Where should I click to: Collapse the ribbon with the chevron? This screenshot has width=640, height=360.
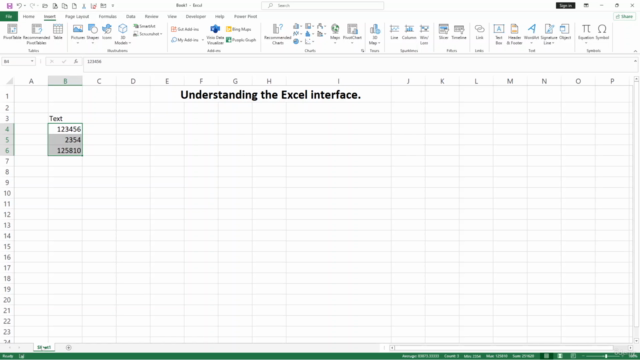coord(635,51)
